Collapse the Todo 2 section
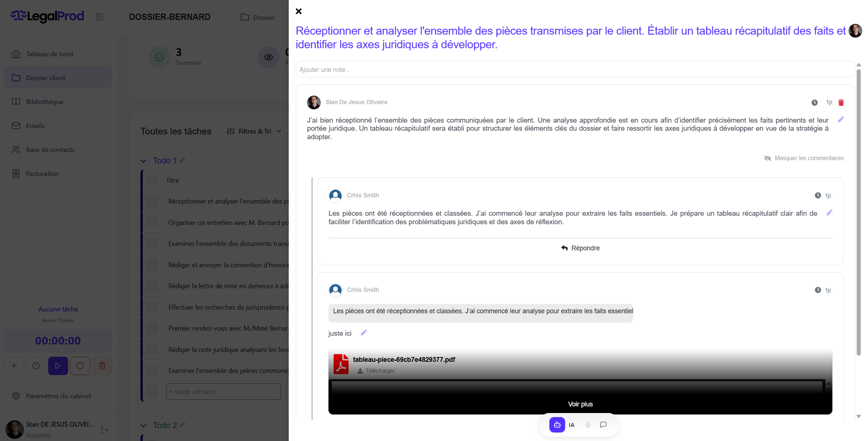Viewport: 868px width, 441px height. [x=143, y=425]
